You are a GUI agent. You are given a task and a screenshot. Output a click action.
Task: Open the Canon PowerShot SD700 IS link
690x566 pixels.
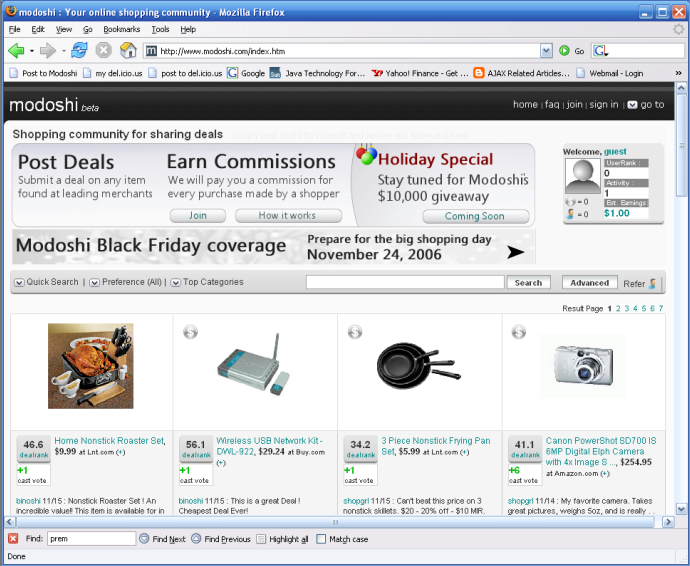tap(601, 451)
